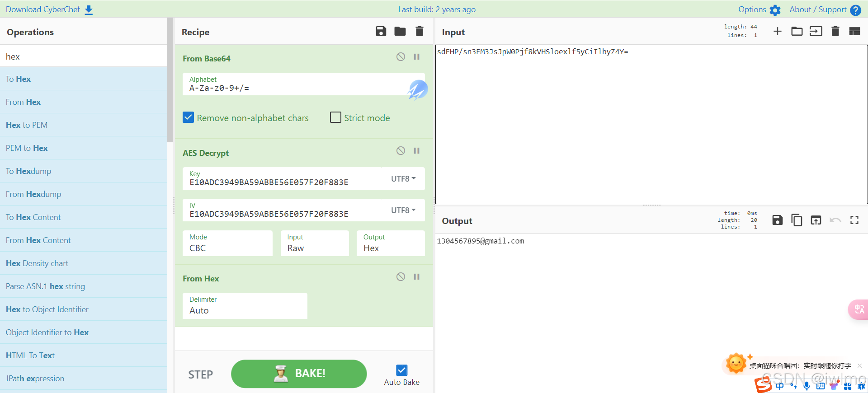Screen dimensions: 868x393
Task: Select the From Hex operation in list
Action: pos(84,102)
